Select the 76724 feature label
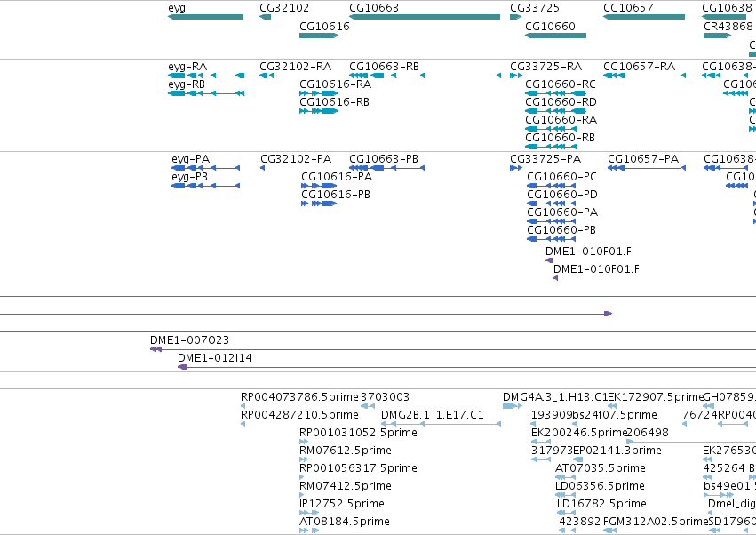Screen dimensions: 756x535 [x=700, y=415]
